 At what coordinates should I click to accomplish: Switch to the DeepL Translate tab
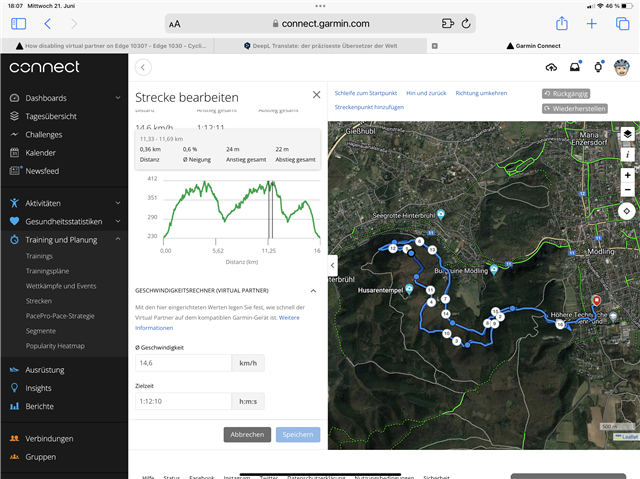point(321,45)
